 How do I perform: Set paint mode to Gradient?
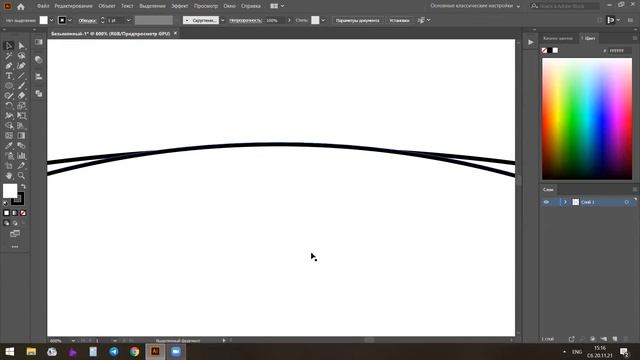coord(15,213)
